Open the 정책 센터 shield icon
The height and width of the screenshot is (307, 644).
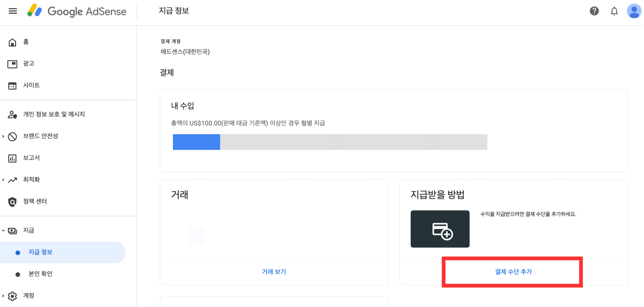12,201
